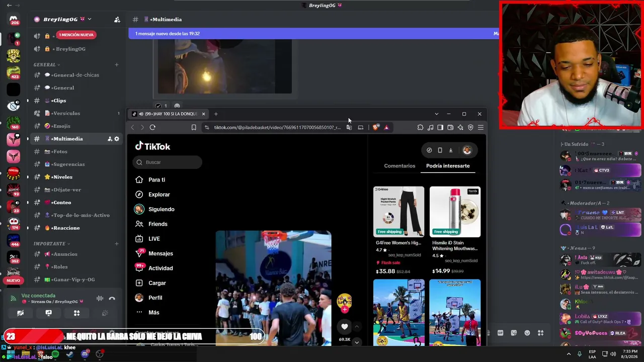Go to the next TikTok video

point(357,342)
